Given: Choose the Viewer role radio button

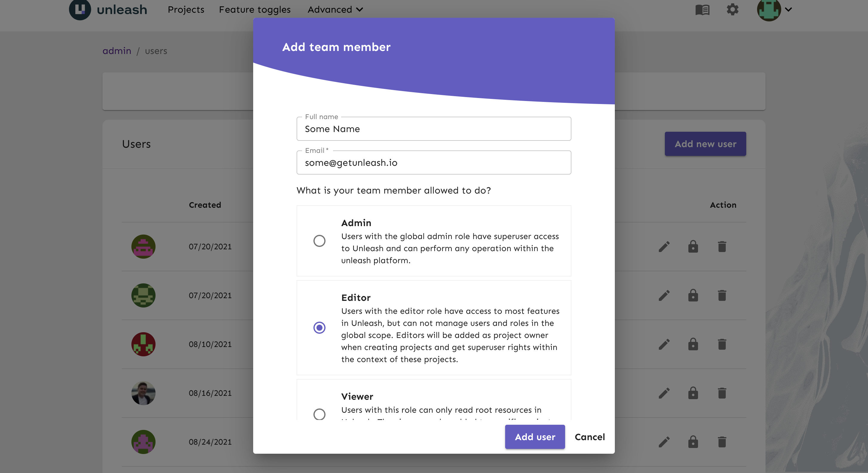Looking at the screenshot, I should 319,414.
